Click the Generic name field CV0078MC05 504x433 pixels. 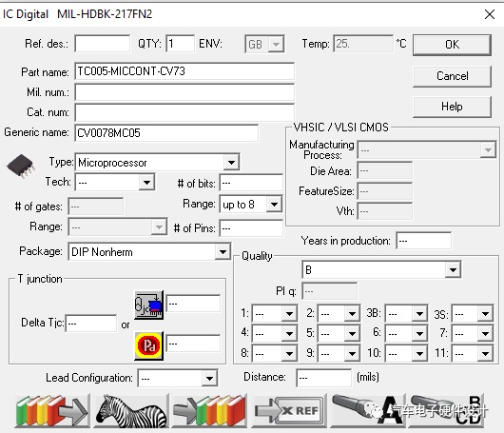(166, 133)
